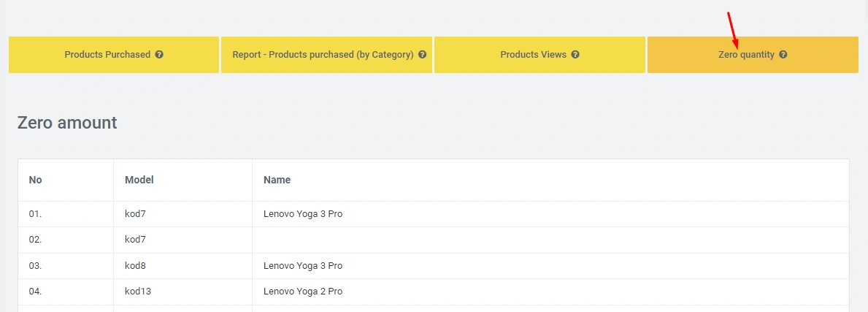Click help icon next to Report by Category
This screenshot has height=312, width=868.
(x=422, y=55)
